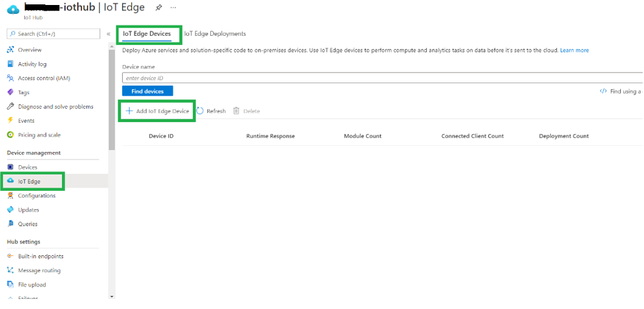
Task: Click the Configurations icon
Action: (x=11, y=196)
